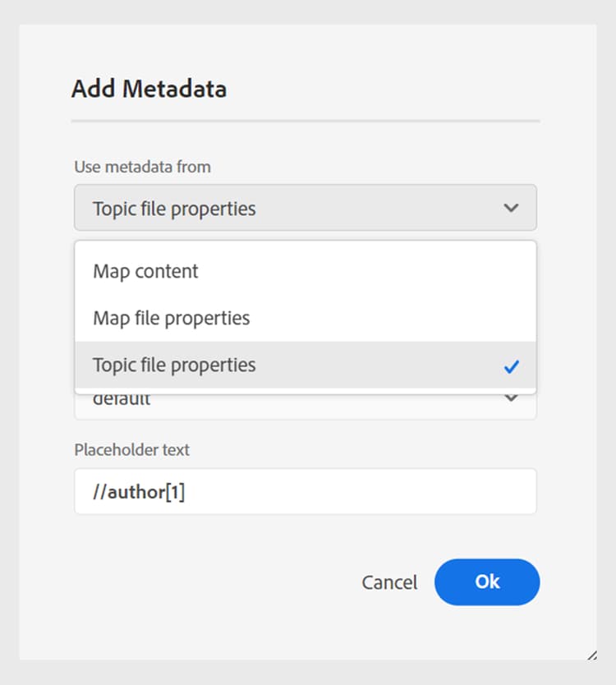Viewport: 616px width, 685px height.
Task: Click the divider line under the dialog title
Action: 305,122
